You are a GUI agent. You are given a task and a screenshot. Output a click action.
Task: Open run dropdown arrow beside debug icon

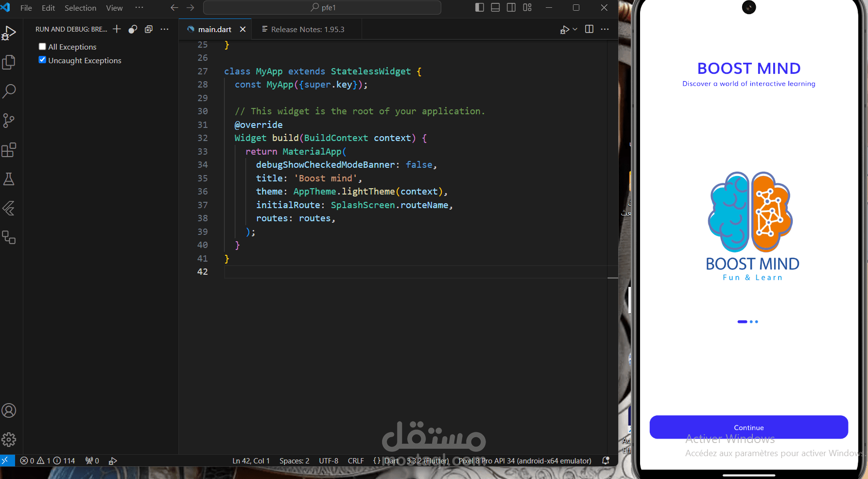[575, 29]
